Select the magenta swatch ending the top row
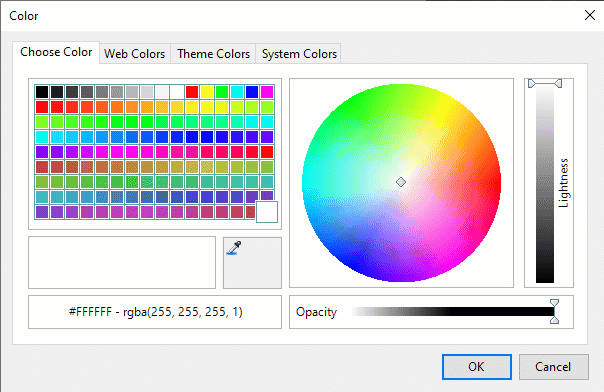Viewport: 604px width, 392px height. coord(267,92)
